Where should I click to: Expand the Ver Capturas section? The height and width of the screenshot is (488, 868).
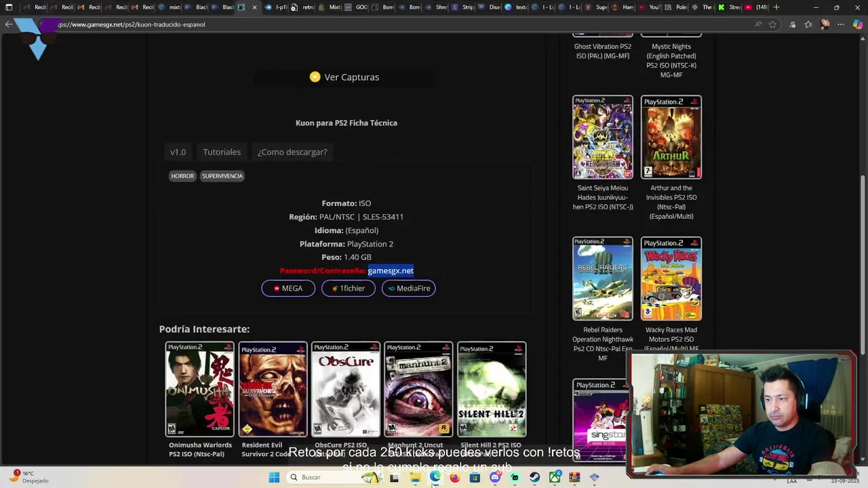tap(344, 77)
